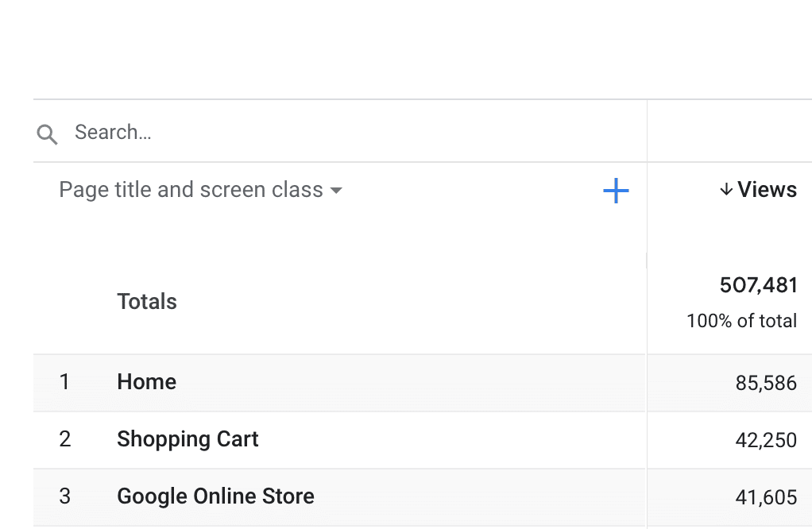This screenshot has width=812, height=529.
Task: Click the caret arrow beside the dimension name
Action: point(336,191)
